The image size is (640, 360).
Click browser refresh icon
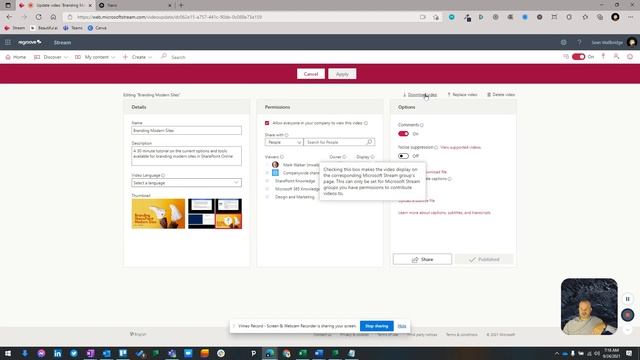[x=38, y=17]
